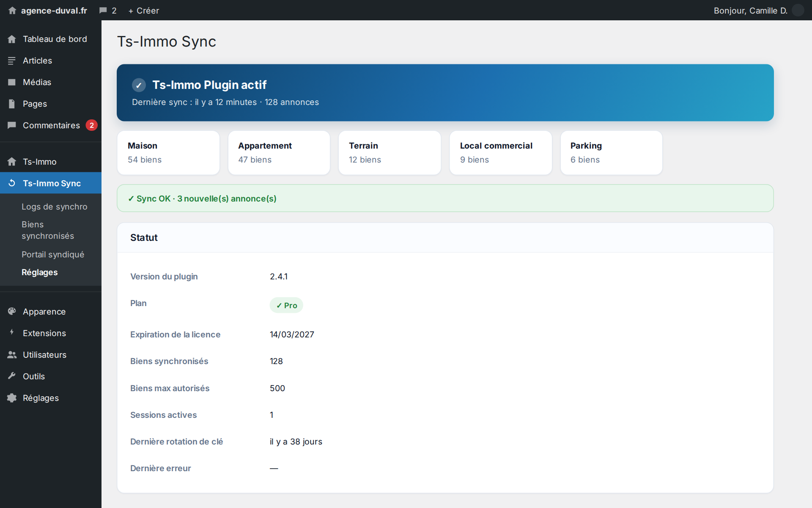
Task: Click the Dernière sync banner text
Action: tap(225, 102)
